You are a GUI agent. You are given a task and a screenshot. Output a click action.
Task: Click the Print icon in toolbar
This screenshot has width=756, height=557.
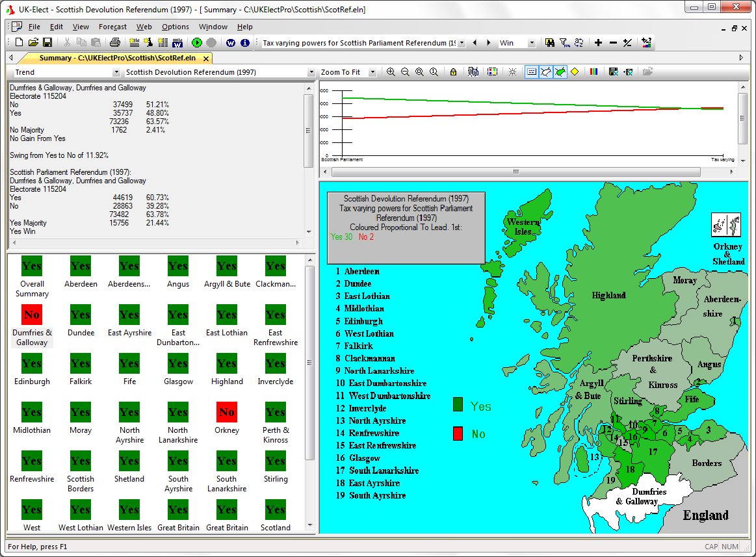tap(115, 43)
